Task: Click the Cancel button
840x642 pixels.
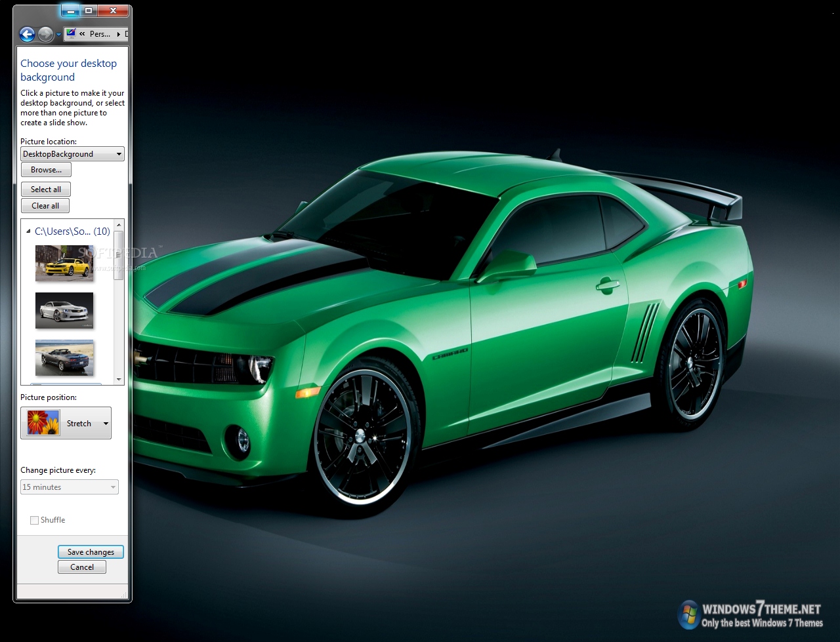Action: (82, 567)
